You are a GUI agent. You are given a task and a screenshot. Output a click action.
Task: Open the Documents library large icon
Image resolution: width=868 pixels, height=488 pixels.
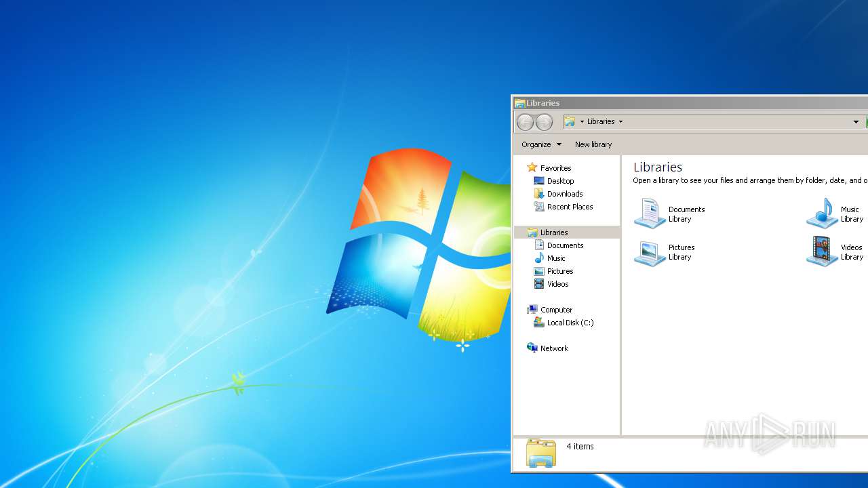pyautogui.click(x=650, y=213)
